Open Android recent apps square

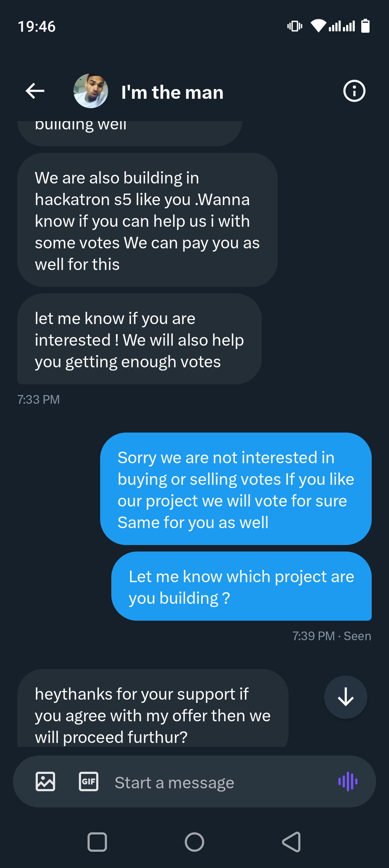click(x=97, y=842)
